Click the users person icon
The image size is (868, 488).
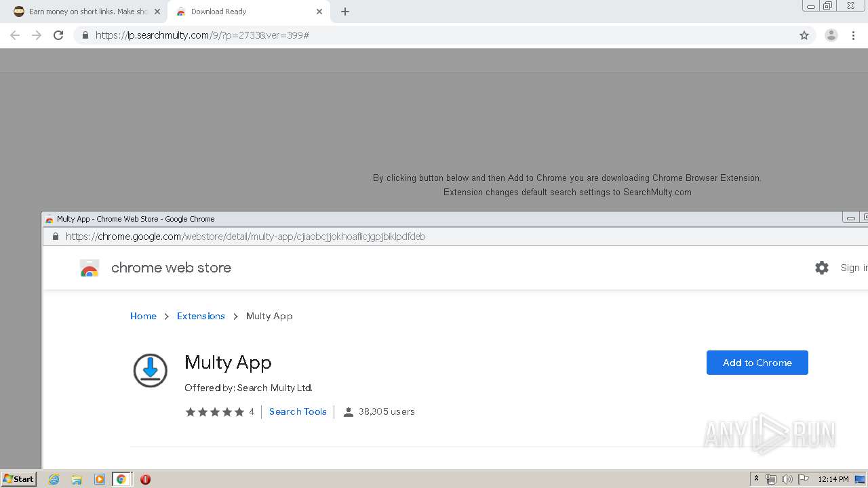coord(349,412)
